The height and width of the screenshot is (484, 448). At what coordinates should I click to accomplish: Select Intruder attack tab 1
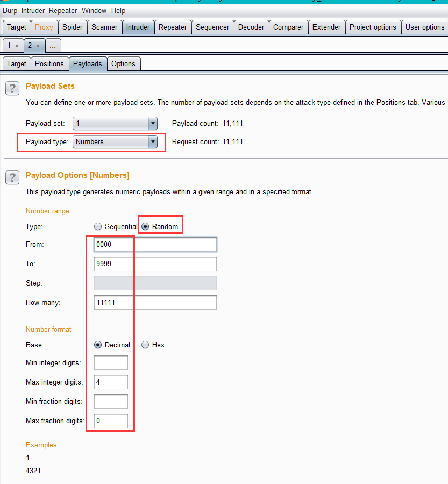click(x=9, y=46)
